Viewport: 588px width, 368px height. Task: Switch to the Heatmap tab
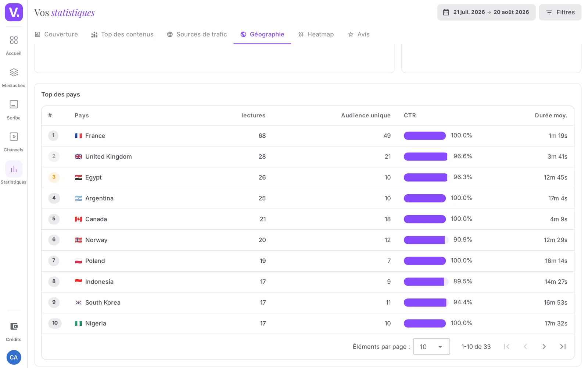click(x=316, y=34)
